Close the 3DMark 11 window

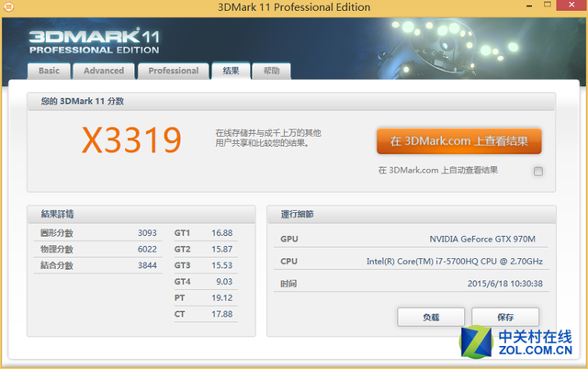pos(571,6)
